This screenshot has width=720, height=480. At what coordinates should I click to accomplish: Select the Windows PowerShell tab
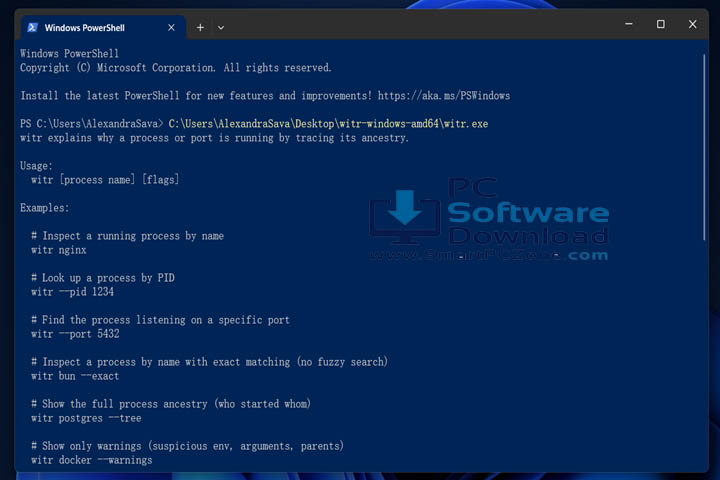103,28
